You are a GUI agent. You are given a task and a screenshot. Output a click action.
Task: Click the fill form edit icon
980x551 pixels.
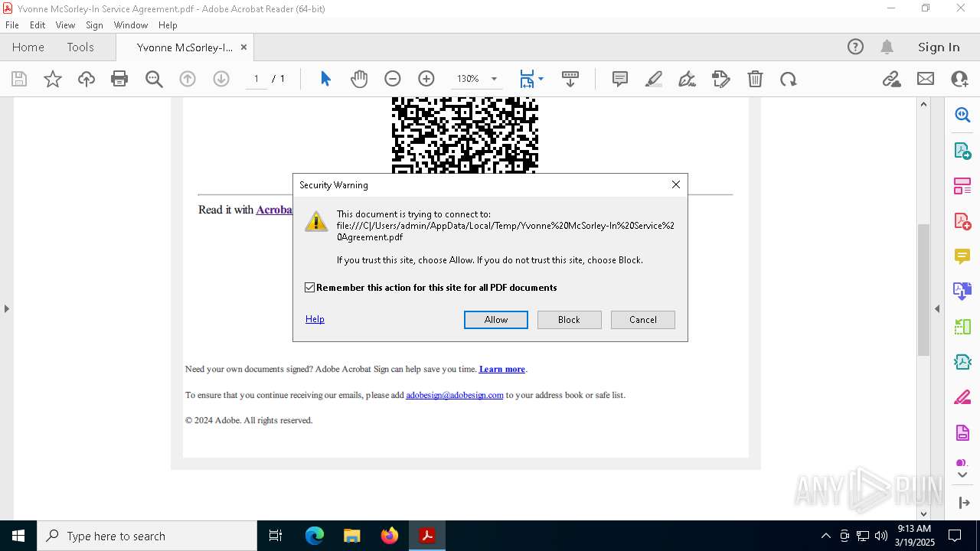[720, 79]
